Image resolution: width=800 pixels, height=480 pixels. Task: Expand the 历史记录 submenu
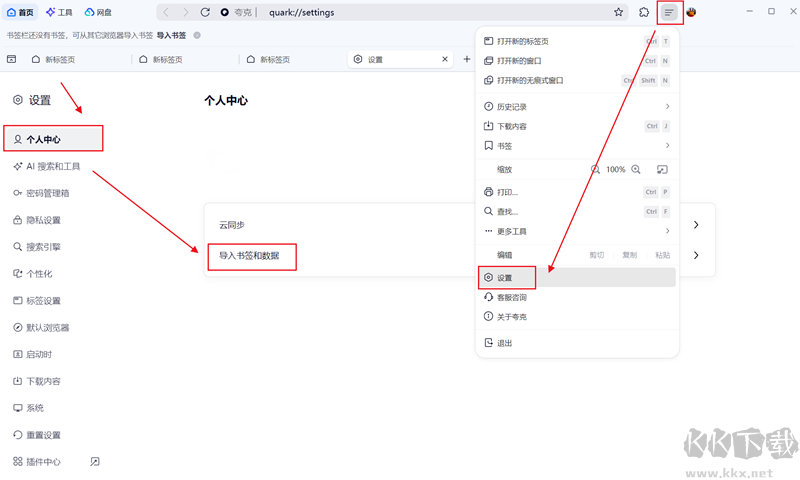coord(667,106)
